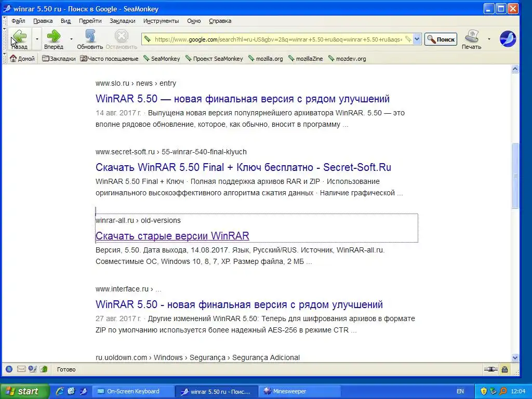Open Скачать WinRAR 5.50 Final + Ключ result

click(243, 167)
